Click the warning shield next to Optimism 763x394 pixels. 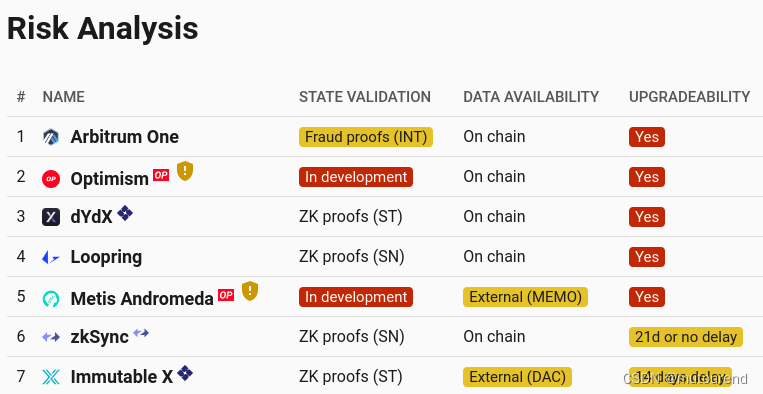click(x=185, y=171)
